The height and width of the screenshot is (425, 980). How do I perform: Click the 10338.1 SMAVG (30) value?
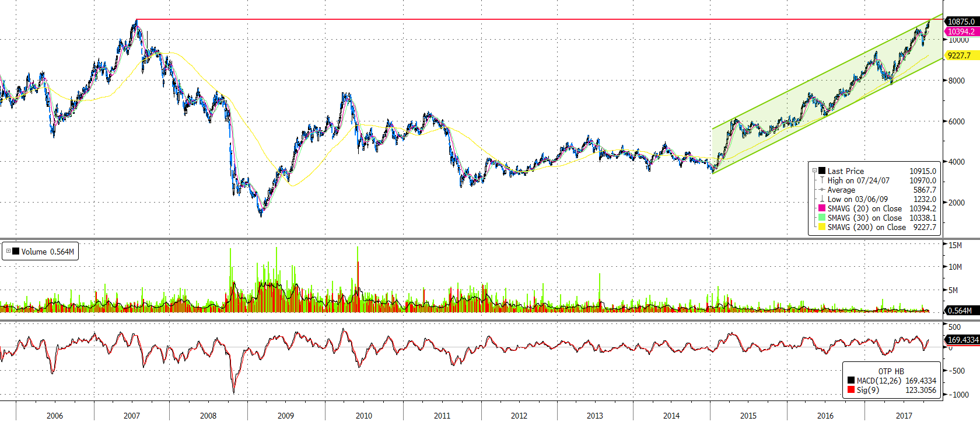(923, 218)
